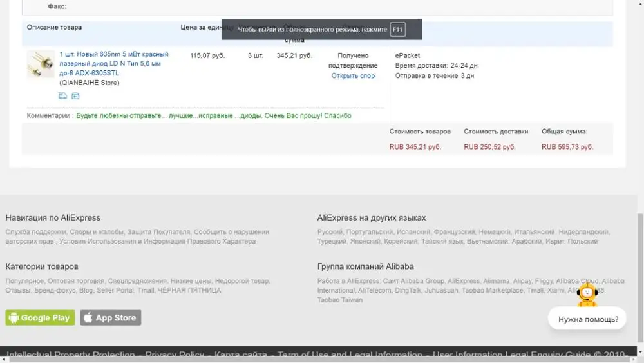Click the delivery truck icon under product

(x=62, y=96)
